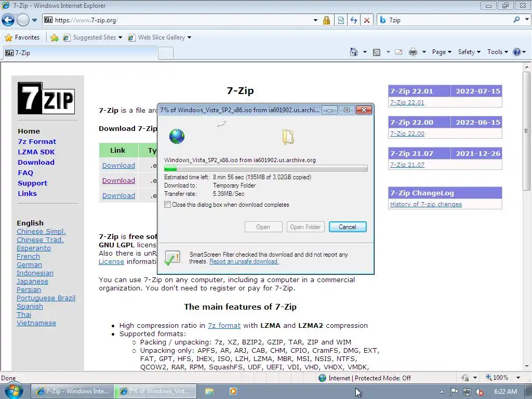Click the folder icon in download dialog
The width and height of the screenshot is (532, 399).
coord(288,137)
